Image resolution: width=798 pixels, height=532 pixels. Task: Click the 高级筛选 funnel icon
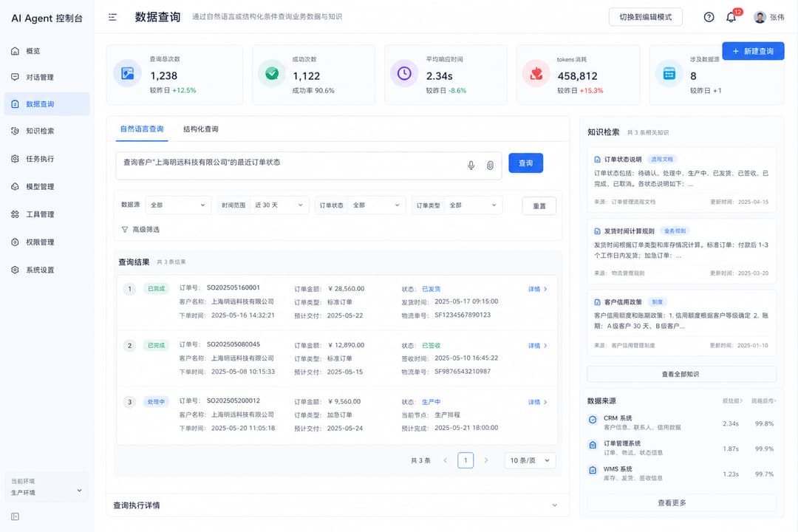point(125,230)
